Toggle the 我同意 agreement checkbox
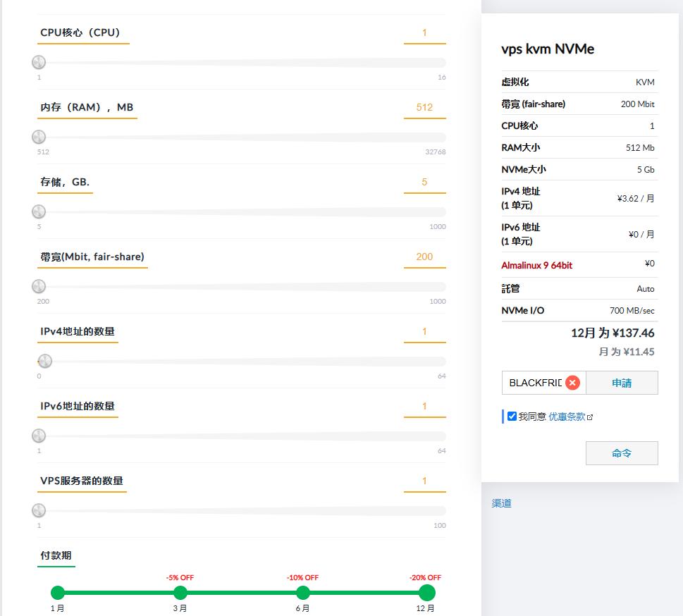 click(x=512, y=417)
